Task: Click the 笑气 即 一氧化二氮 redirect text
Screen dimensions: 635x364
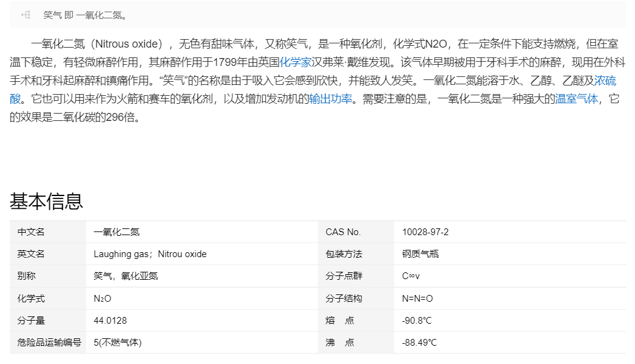Action: tap(86, 15)
